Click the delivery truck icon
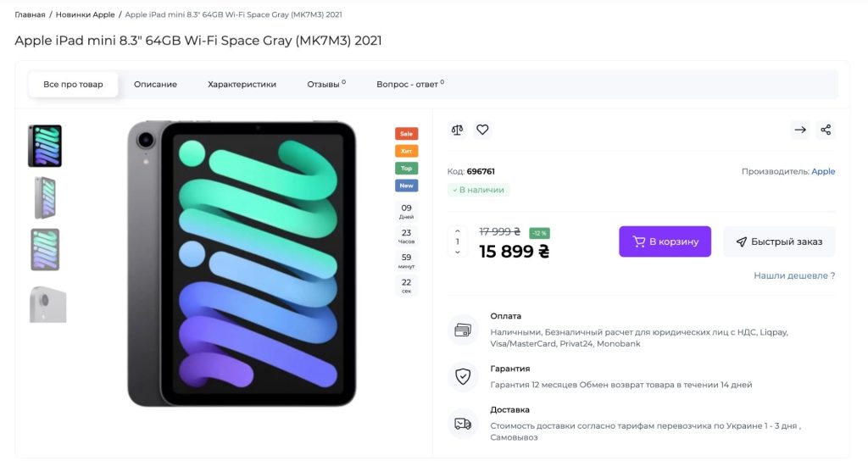 [x=463, y=424]
